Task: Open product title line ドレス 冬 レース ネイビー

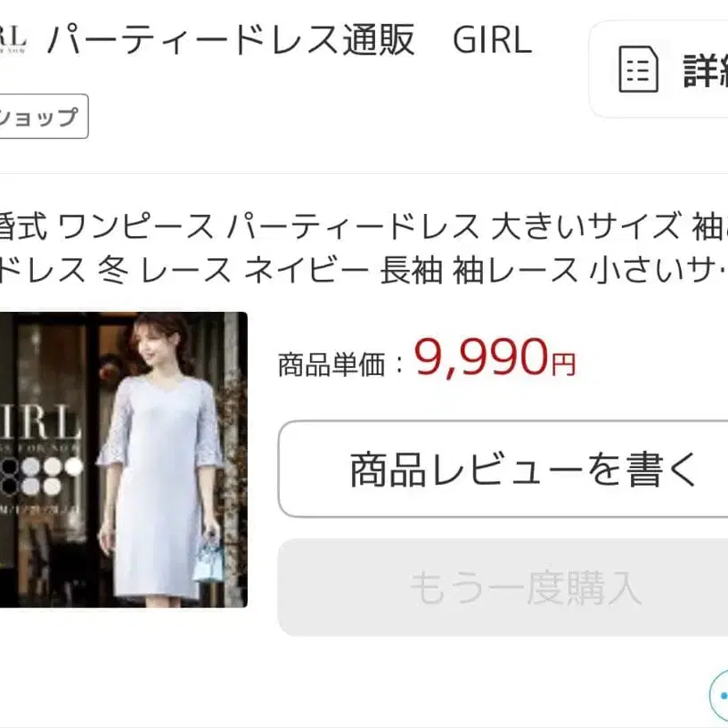Action: click(363, 270)
